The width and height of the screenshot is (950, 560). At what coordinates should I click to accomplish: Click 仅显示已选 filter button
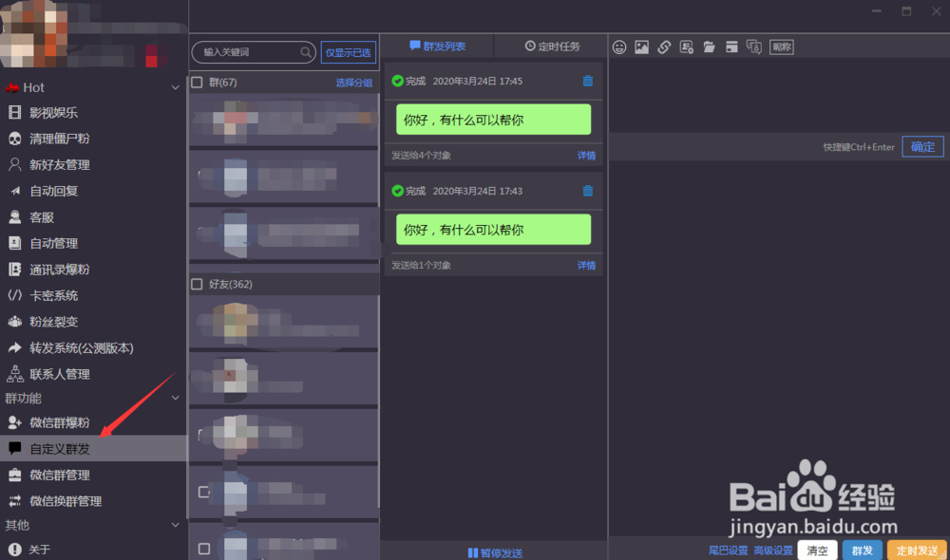[x=348, y=52]
